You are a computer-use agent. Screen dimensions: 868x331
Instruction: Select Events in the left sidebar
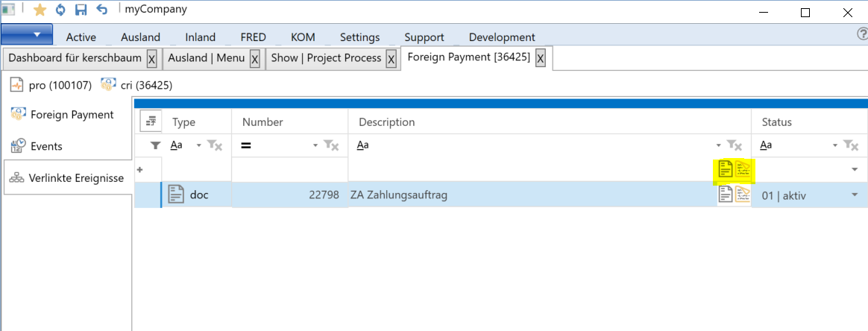tap(46, 146)
